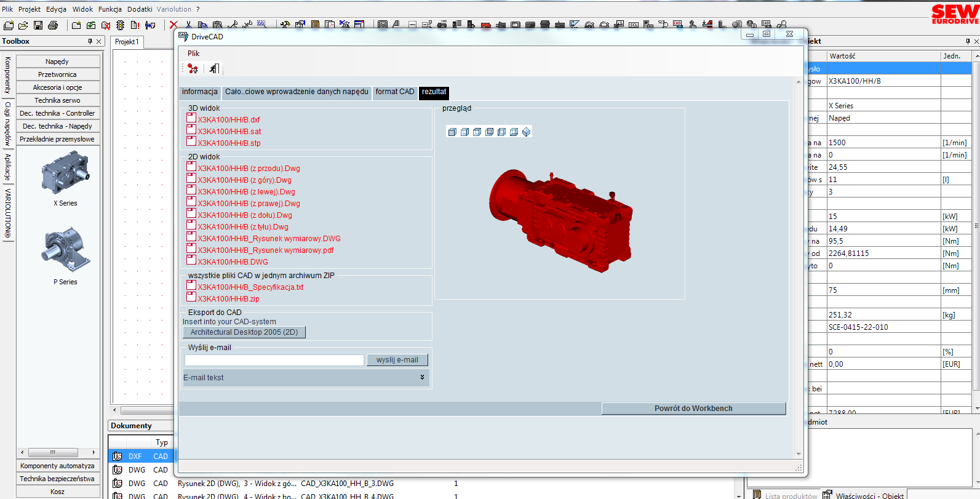This screenshot has height=499, width=980.
Task: Open the Plik menu in DriveCAD window
Action: pyautogui.click(x=193, y=54)
